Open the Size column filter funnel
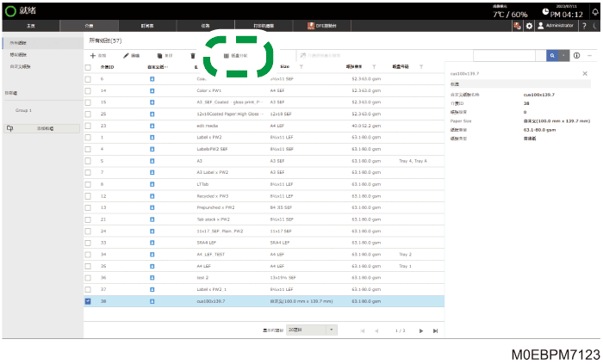The image size is (603, 364). coord(301,67)
